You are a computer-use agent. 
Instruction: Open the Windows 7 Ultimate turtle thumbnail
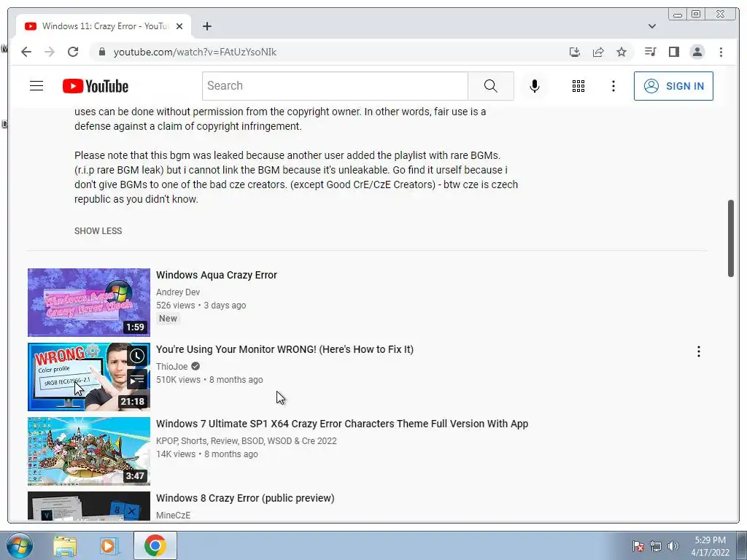tap(89, 451)
